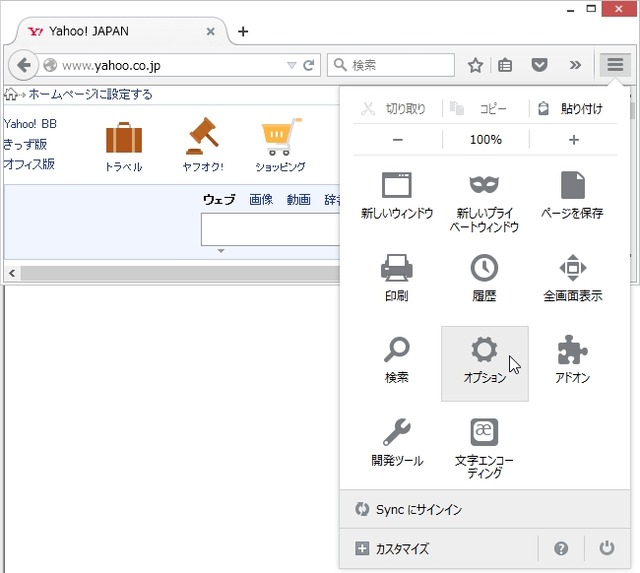
Task: Open Help question mark icon
Action: [561, 548]
